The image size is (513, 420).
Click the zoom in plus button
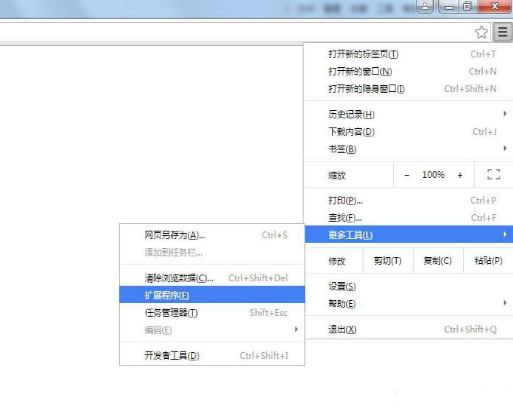point(460,175)
